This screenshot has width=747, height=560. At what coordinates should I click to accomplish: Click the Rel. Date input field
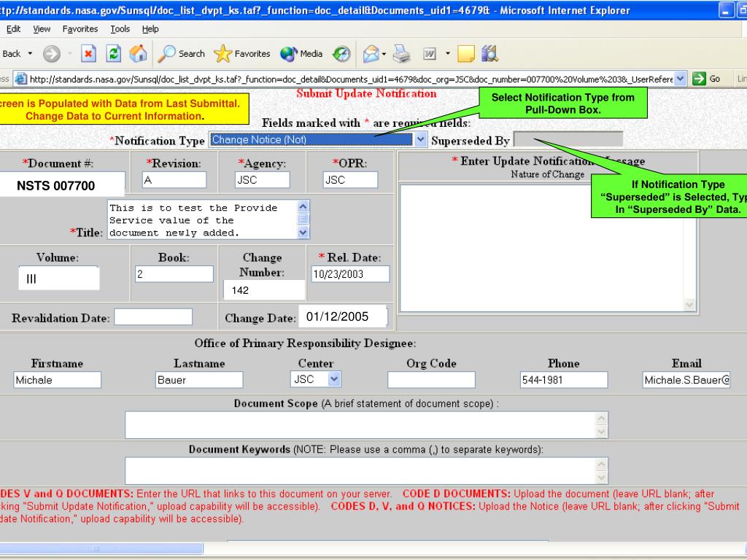pos(350,274)
